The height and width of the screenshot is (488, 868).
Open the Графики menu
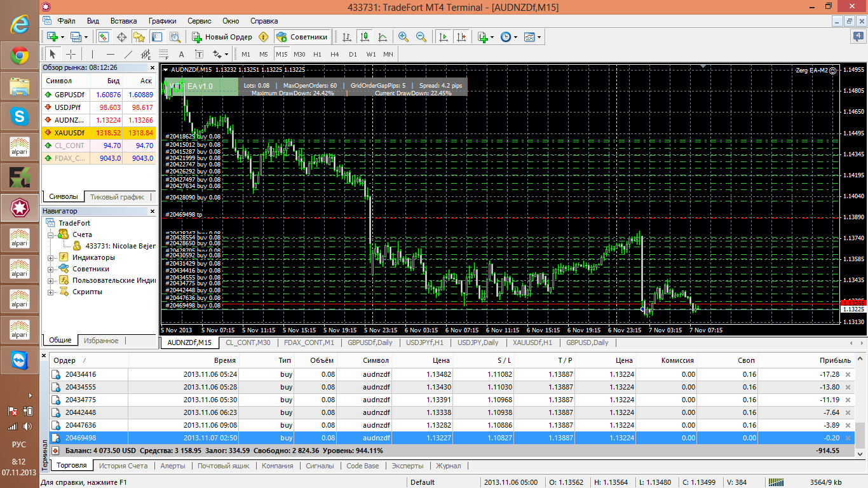(163, 21)
